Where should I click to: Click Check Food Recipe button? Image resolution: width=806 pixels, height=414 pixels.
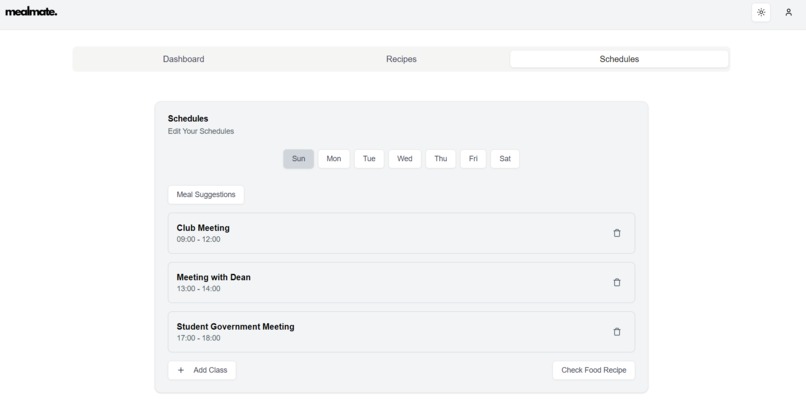(594, 370)
